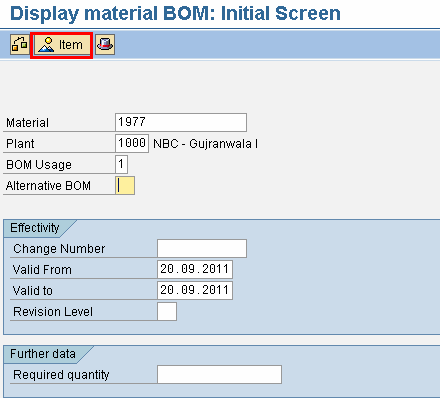The height and width of the screenshot is (398, 440).
Task: Click the Item button in the toolbar
Action: 62,45
